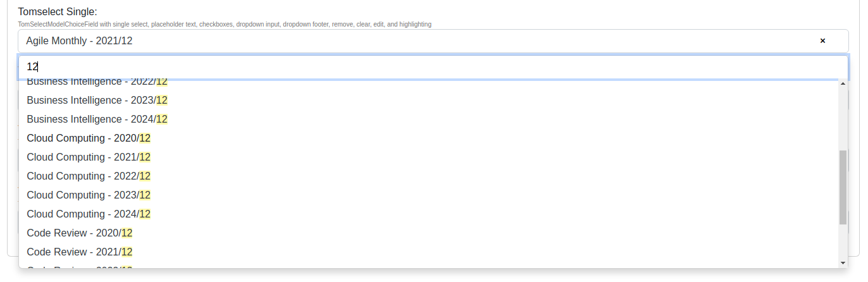Viewport: 868px width, 282px height.
Task: Click the scrollbar down arrow
Action: tap(843, 262)
